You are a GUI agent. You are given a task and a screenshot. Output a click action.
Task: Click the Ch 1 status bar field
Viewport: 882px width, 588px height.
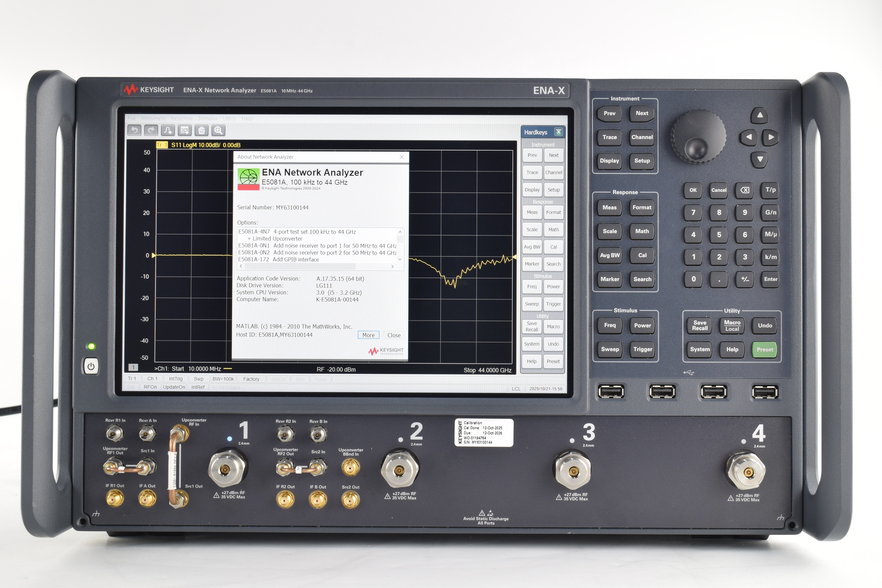pyautogui.click(x=152, y=379)
